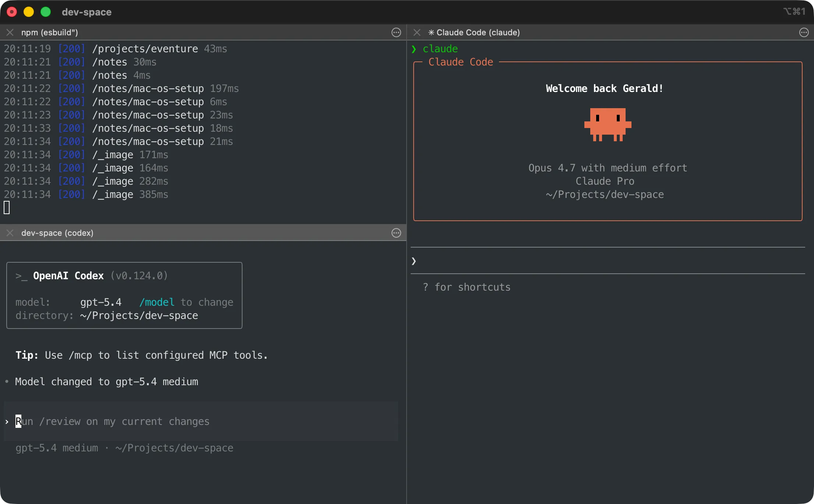Click the '/notes/mac-os-setup 6ms' log line
The width and height of the screenshot is (814, 504).
click(x=116, y=102)
